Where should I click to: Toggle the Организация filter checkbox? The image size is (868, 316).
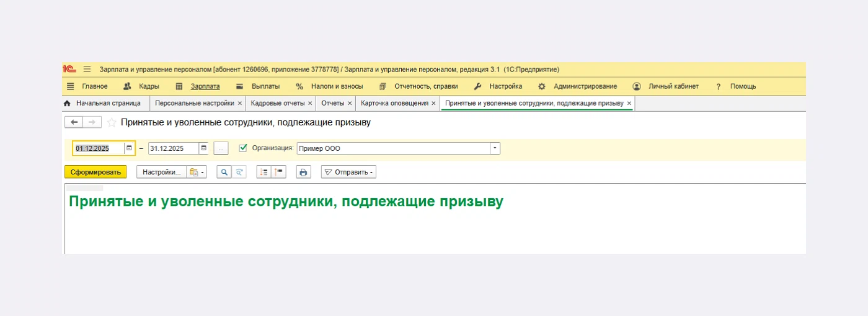[243, 148]
